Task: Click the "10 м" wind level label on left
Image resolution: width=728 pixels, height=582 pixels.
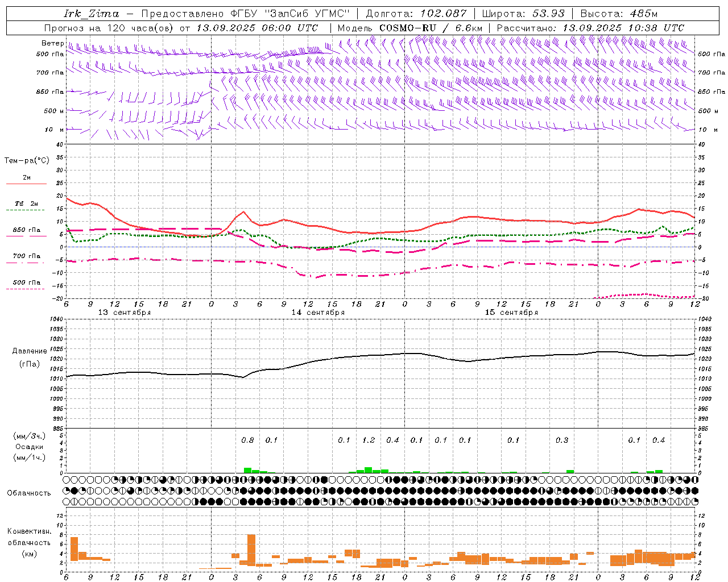Action: click(x=55, y=130)
